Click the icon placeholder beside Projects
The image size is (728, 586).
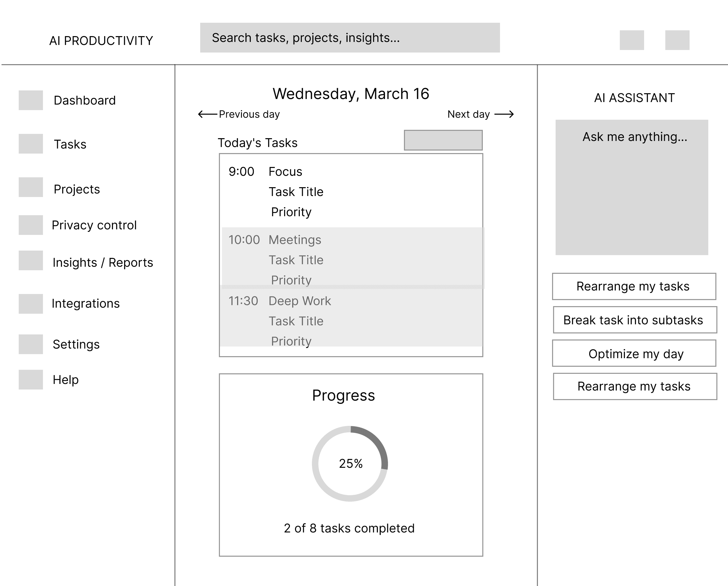click(x=31, y=187)
